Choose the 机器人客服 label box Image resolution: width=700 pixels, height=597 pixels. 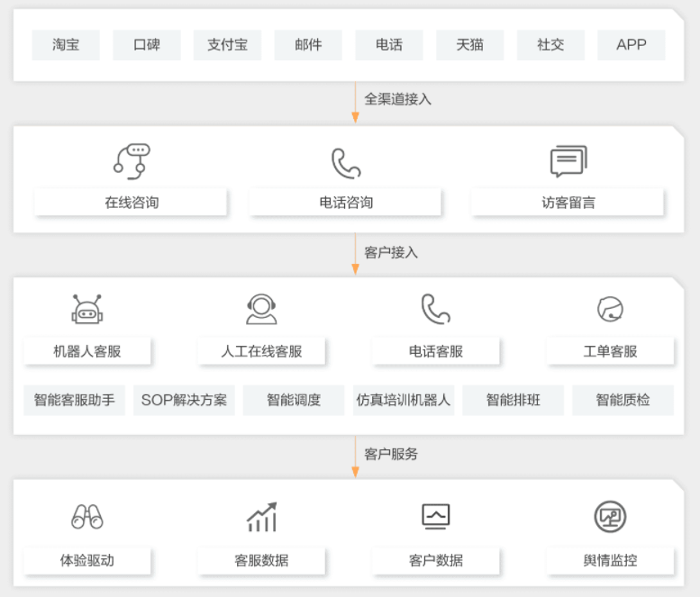click(x=87, y=351)
